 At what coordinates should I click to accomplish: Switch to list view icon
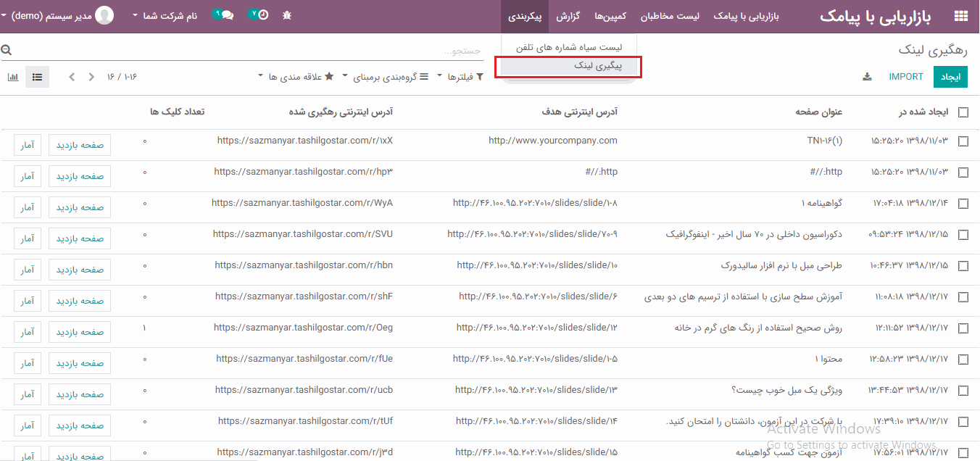coord(37,77)
